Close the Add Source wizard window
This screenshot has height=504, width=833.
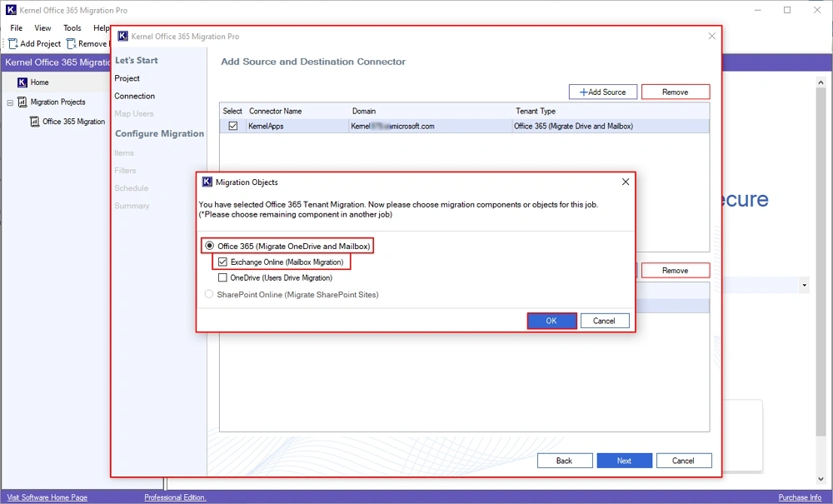(711, 37)
